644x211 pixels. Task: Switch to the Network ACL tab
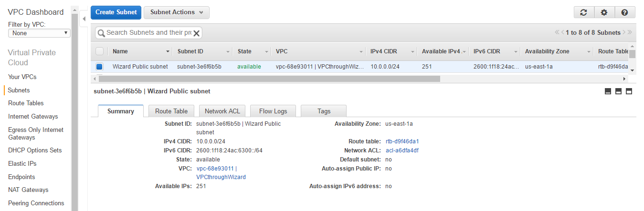tap(222, 111)
